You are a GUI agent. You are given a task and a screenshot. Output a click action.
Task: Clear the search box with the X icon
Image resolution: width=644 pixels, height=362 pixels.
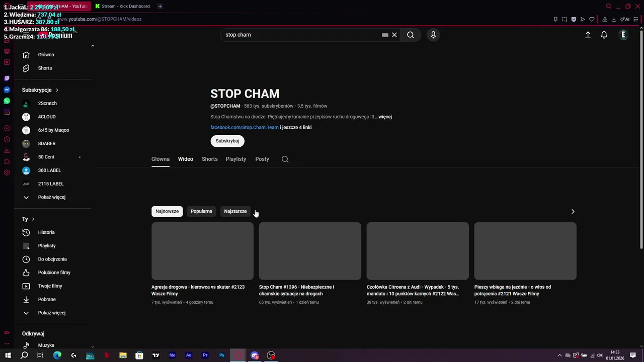(394, 35)
